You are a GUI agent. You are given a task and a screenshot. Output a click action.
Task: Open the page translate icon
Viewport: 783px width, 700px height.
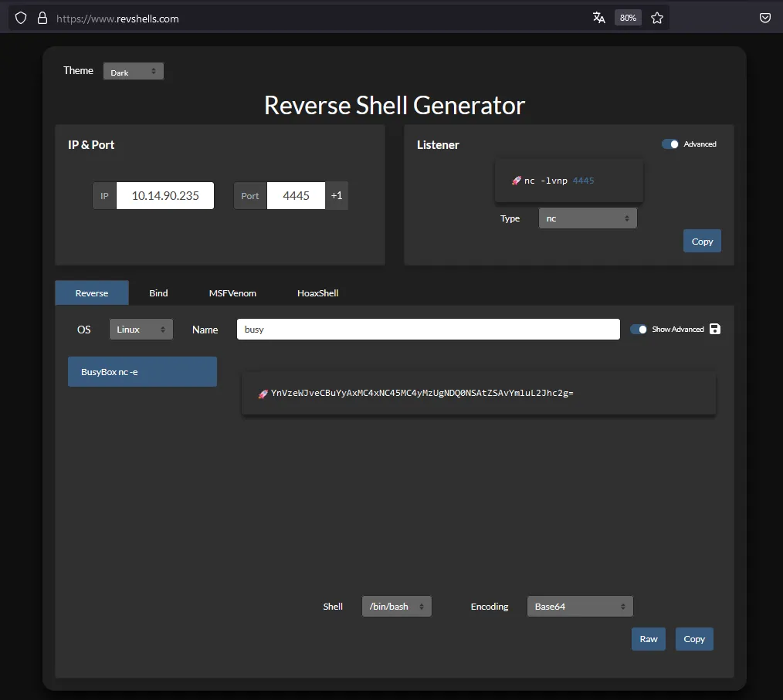click(598, 18)
